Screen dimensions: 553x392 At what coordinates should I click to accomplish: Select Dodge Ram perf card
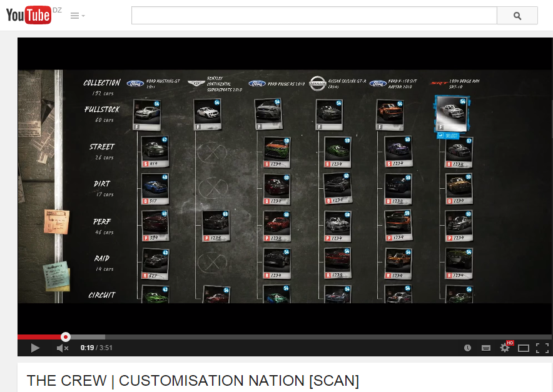pos(459,226)
